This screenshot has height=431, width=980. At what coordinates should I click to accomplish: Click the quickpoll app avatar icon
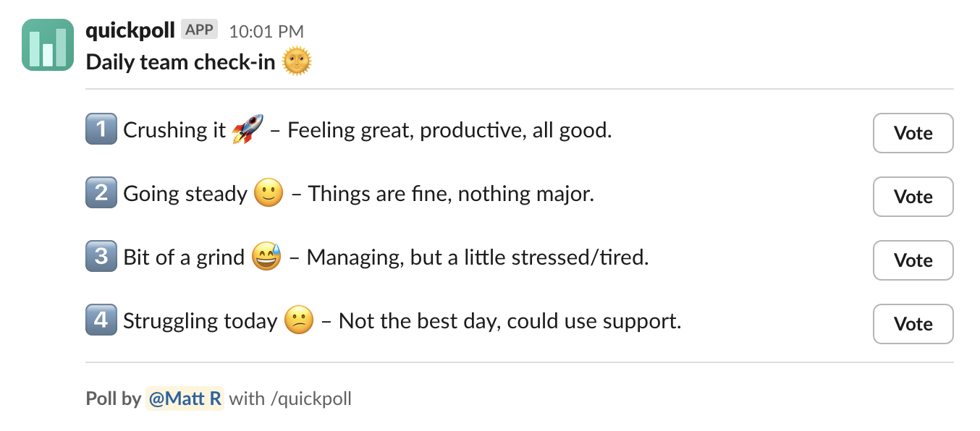48,45
